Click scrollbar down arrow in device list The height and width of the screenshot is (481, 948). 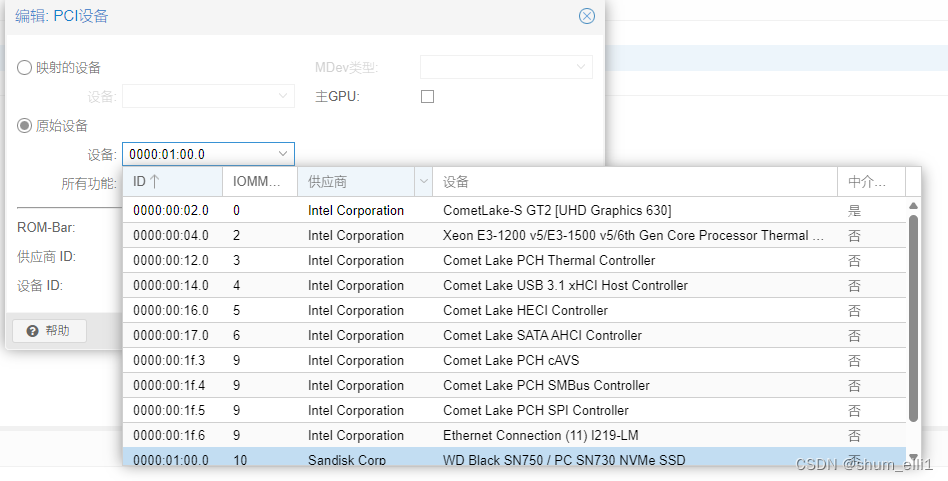tap(914, 458)
